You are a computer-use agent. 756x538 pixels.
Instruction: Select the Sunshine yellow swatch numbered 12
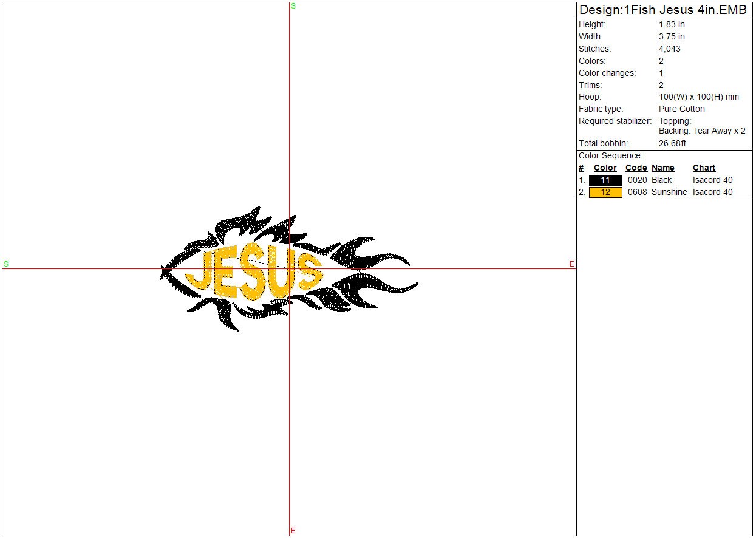click(x=605, y=192)
